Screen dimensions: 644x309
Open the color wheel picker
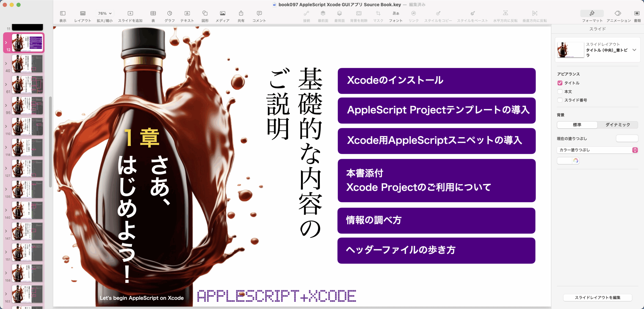pos(576,160)
